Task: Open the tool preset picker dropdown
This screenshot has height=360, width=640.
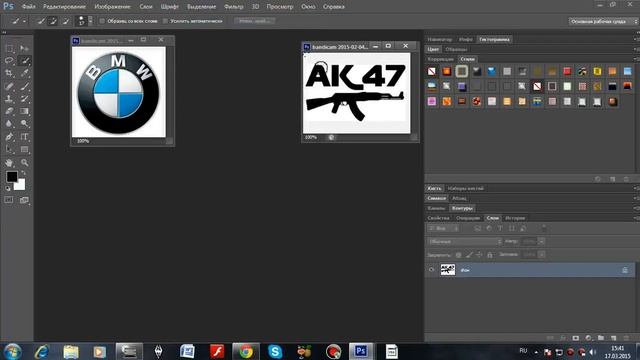Action: pyautogui.click(x=19, y=21)
